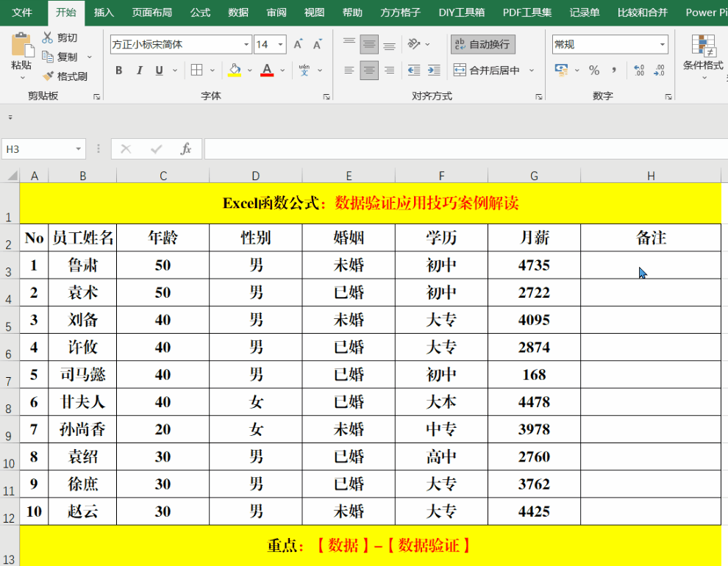This screenshot has width=728, height=566.
Task: Align text right
Action: tap(389, 71)
